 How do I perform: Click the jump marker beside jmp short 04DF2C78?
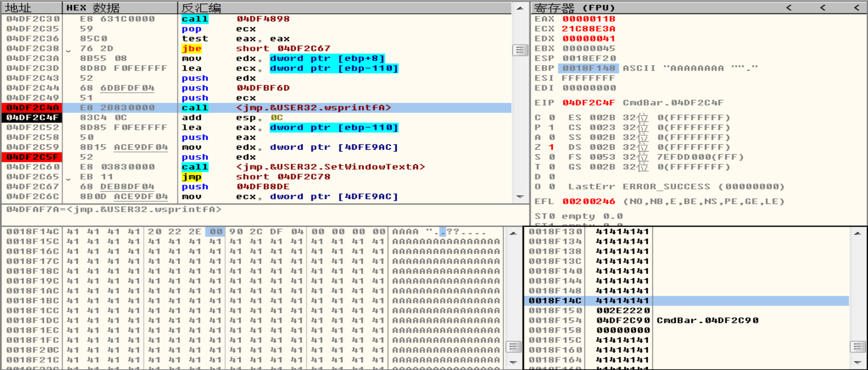(68, 178)
